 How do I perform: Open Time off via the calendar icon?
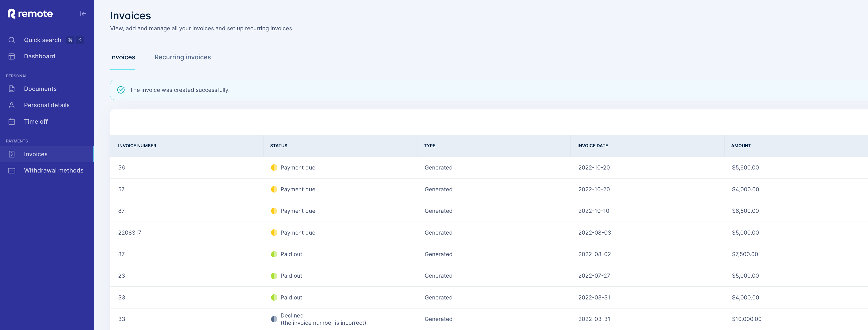click(x=12, y=121)
